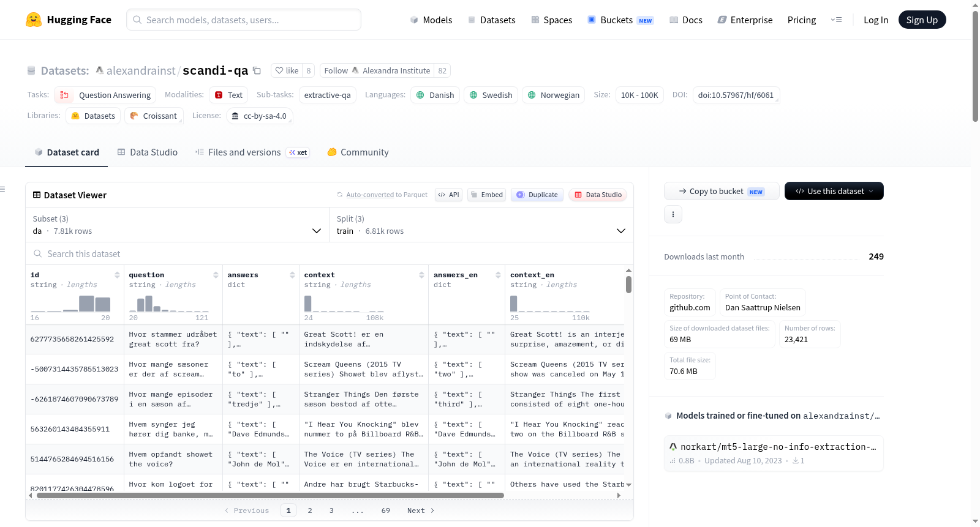This screenshot has height=527, width=980.
Task: Filter by the Swedish language tag
Action: pos(491,95)
